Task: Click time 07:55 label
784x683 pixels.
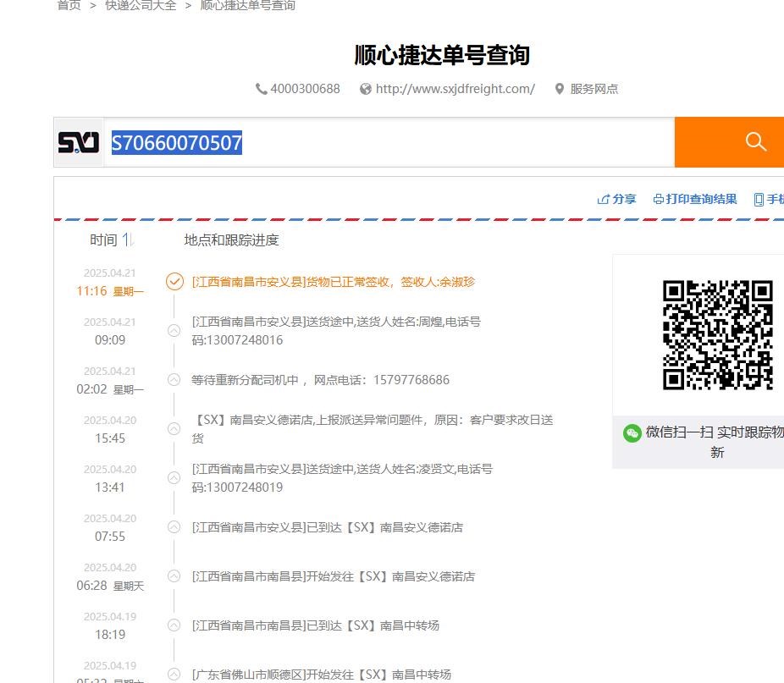Action: click(110, 536)
